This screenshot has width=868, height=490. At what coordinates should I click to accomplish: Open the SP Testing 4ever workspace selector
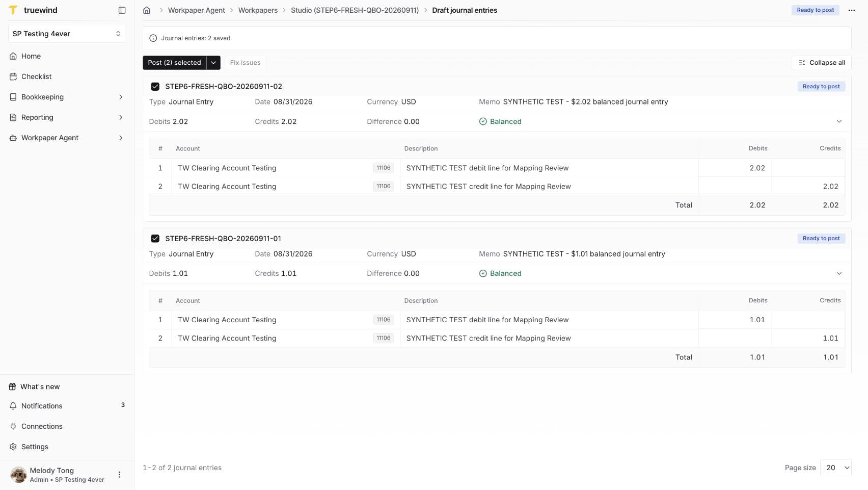coord(67,34)
